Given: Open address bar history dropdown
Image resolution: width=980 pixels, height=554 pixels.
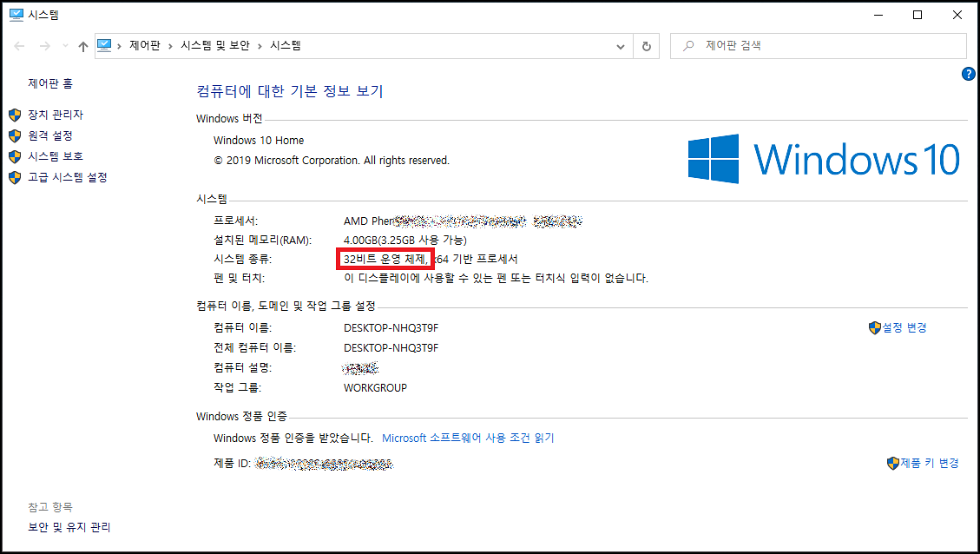Looking at the screenshot, I should (x=620, y=46).
